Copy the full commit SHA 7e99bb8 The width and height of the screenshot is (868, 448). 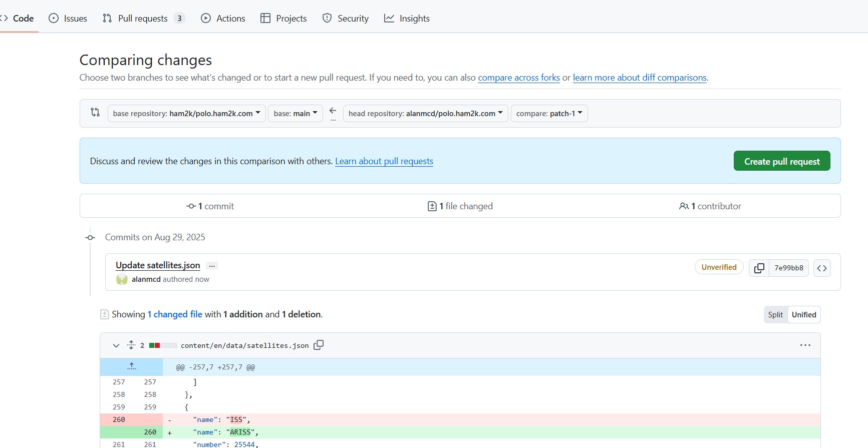[x=759, y=268]
